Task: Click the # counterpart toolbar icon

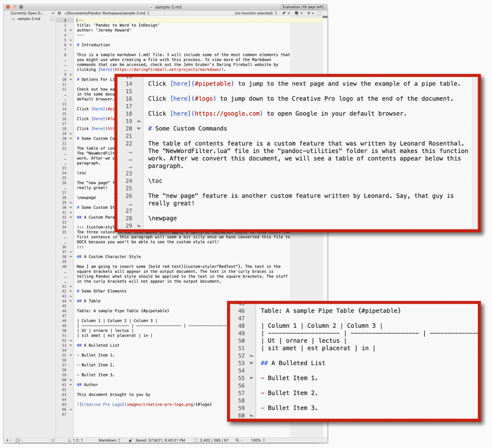Action: click(x=310, y=13)
